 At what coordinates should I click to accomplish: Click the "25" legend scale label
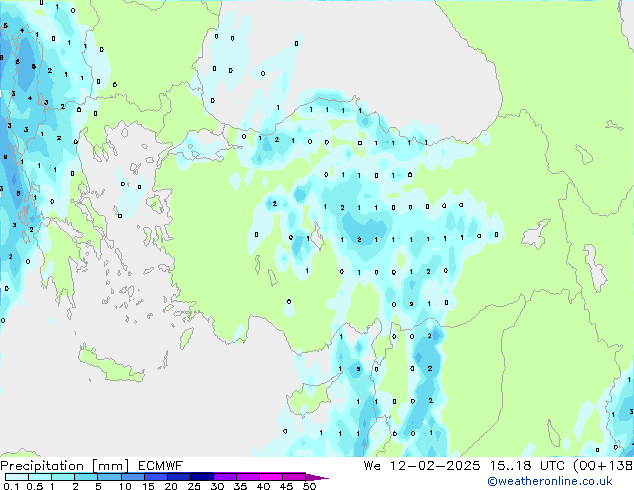coord(194,486)
